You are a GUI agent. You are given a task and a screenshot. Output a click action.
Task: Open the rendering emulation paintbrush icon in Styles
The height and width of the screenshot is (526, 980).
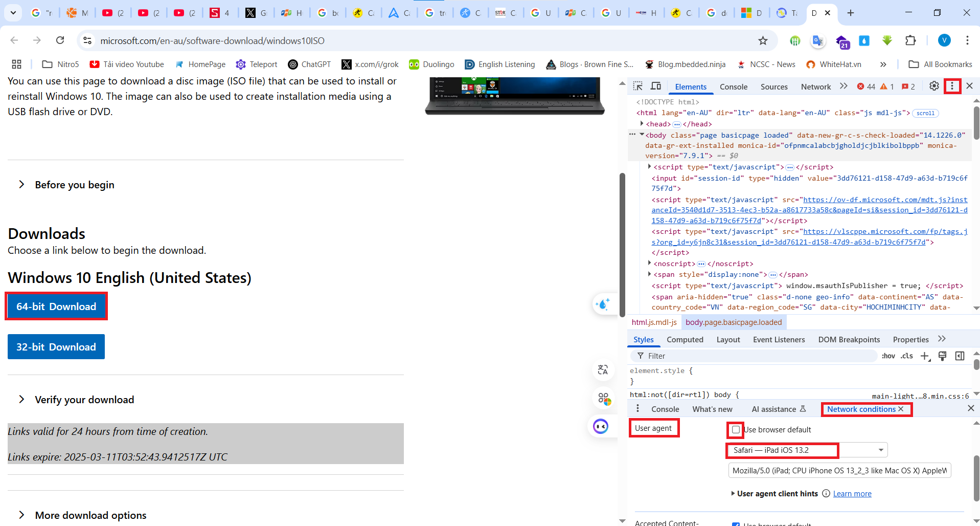click(942, 356)
